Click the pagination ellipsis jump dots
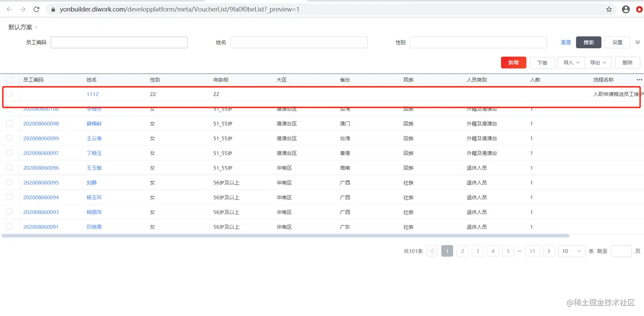644x316 pixels. coord(519,251)
